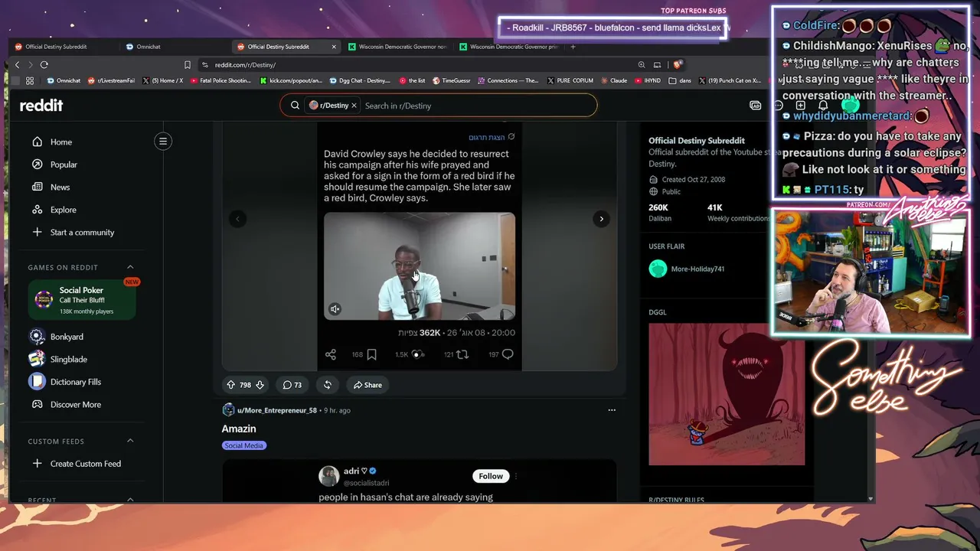Remove the r/Destiny search filter chip

click(x=354, y=106)
